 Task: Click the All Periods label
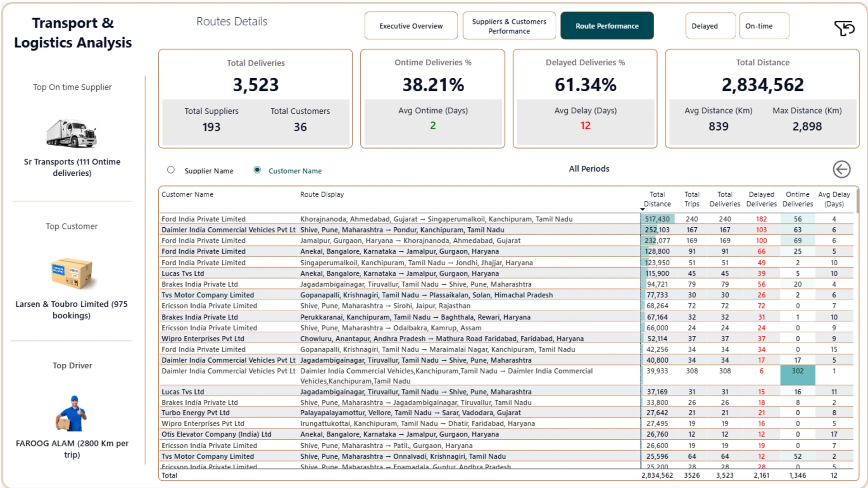pos(589,169)
